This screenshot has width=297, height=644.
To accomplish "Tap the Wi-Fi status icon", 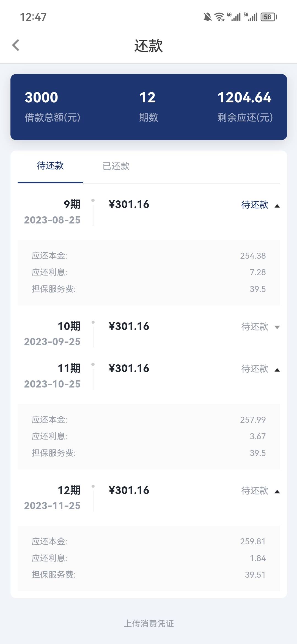I will coord(219,17).
